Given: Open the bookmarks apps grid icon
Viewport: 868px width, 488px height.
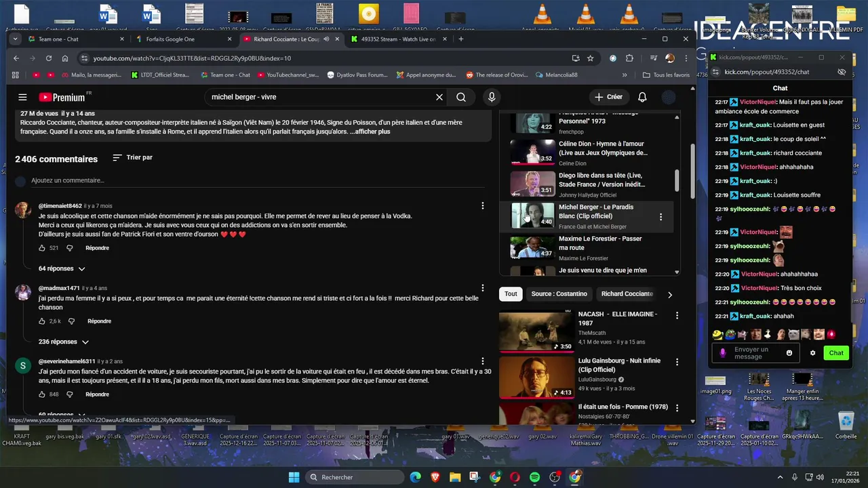Looking at the screenshot, I should (x=16, y=75).
